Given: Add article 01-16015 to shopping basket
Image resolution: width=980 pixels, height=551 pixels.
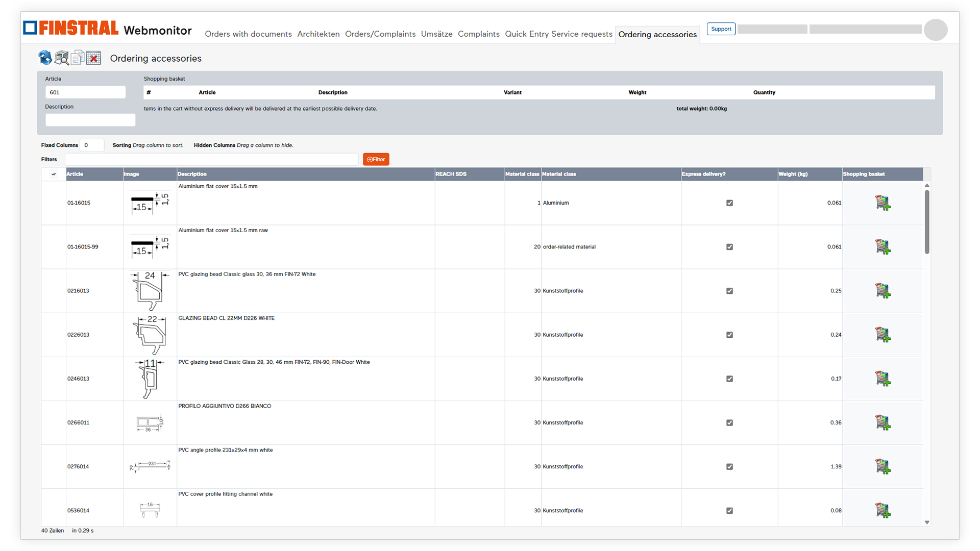Looking at the screenshot, I should pos(882,203).
